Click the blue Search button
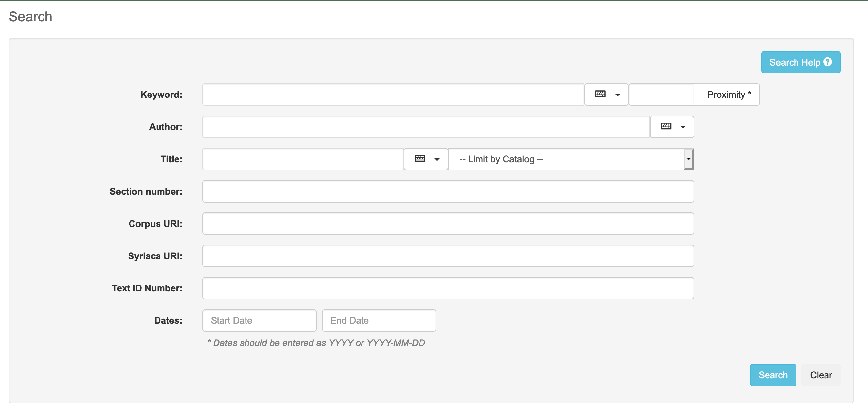 click(773, 375)
